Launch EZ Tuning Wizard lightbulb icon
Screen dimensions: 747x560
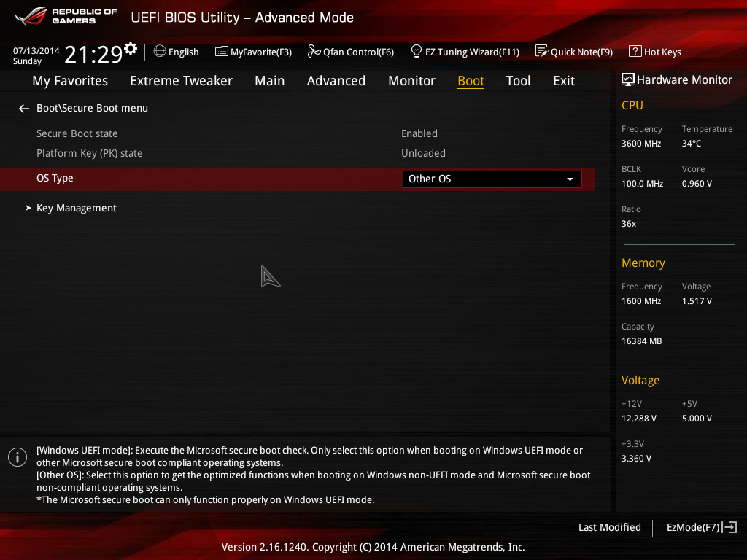(x=417, y=52)
